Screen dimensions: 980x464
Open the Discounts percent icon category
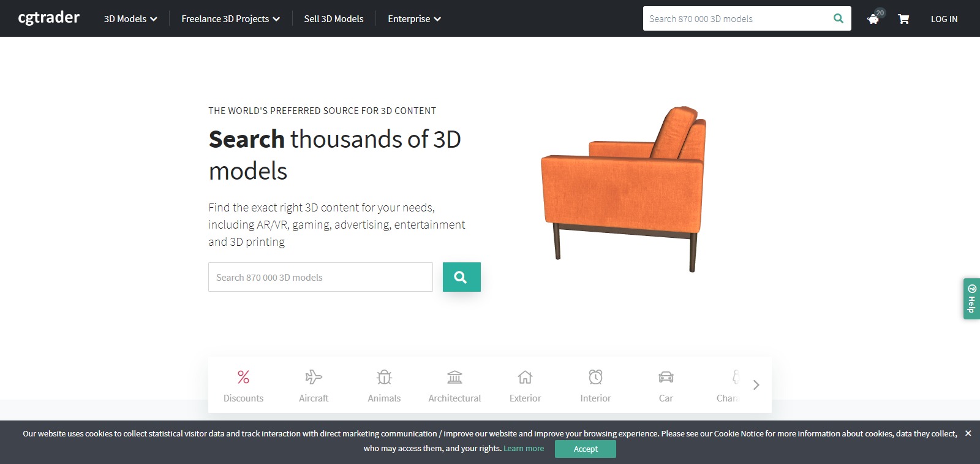243,377
